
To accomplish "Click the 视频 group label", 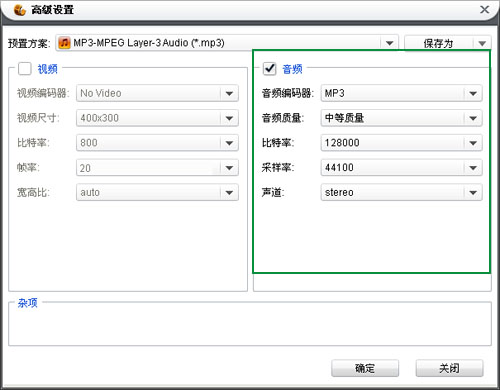I will pos(47,69).
